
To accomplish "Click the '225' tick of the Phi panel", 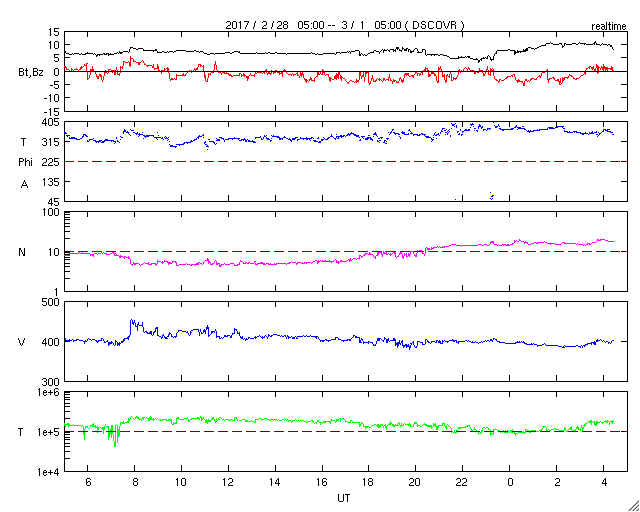I will tap(51, 162).
